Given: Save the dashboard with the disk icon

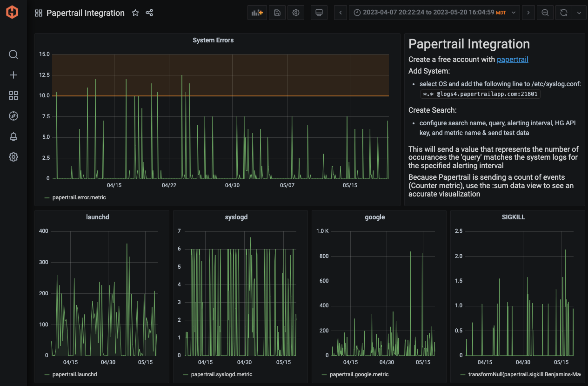Looking at the screenshot, I should [x=277, y=13].
